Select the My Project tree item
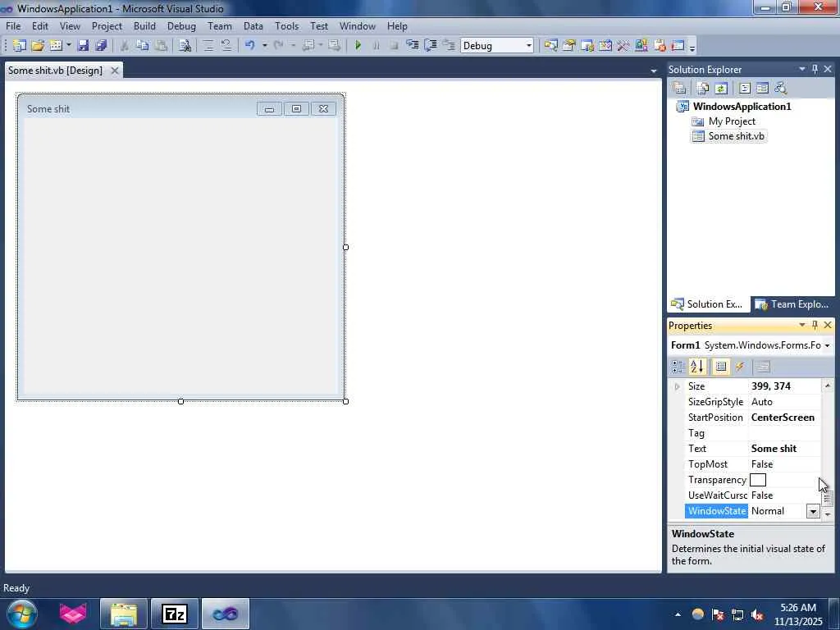840x630 pixels. click(732, 121)
